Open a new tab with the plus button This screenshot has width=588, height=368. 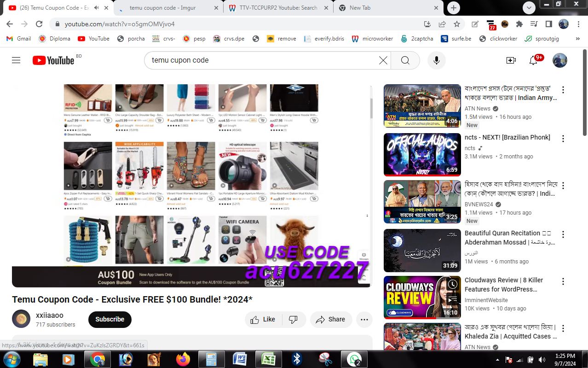[453, 8]
